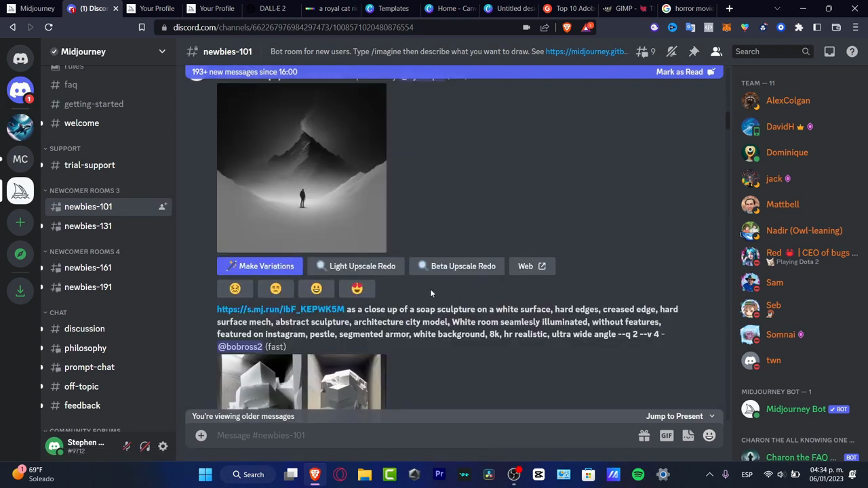Open midjourney.gitb... link in channel topic

tap(587, 52)
